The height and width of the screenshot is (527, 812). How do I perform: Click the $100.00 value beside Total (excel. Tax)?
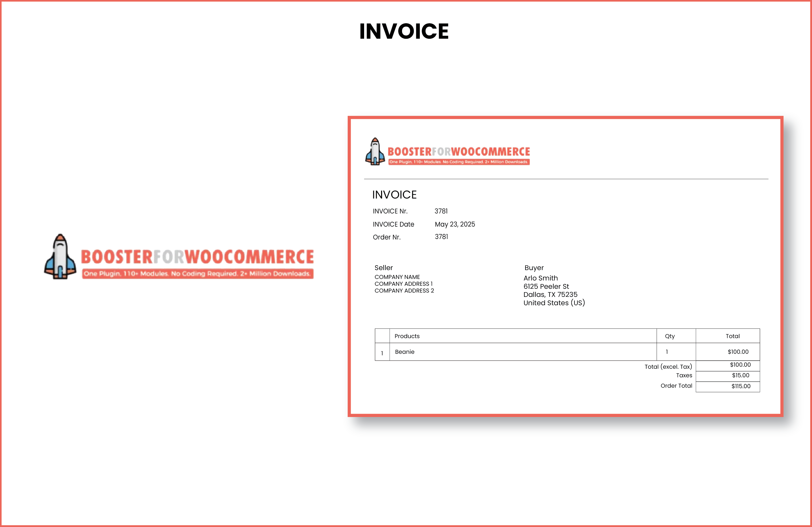pos(740,365)
